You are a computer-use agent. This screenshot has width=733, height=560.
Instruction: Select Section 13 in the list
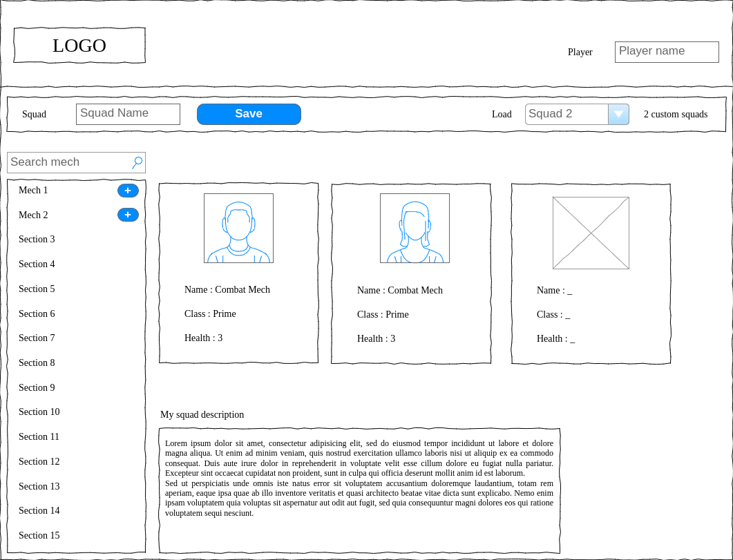click(39, 486)
